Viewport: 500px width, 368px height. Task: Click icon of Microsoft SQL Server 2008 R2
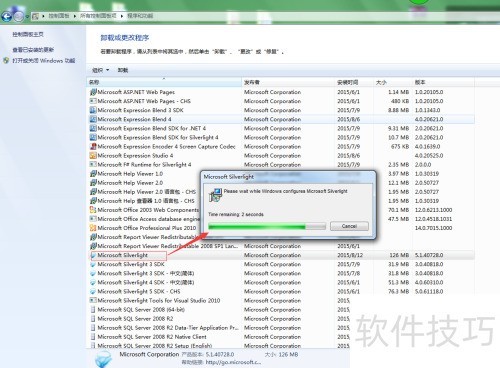(x=93, y=319)
